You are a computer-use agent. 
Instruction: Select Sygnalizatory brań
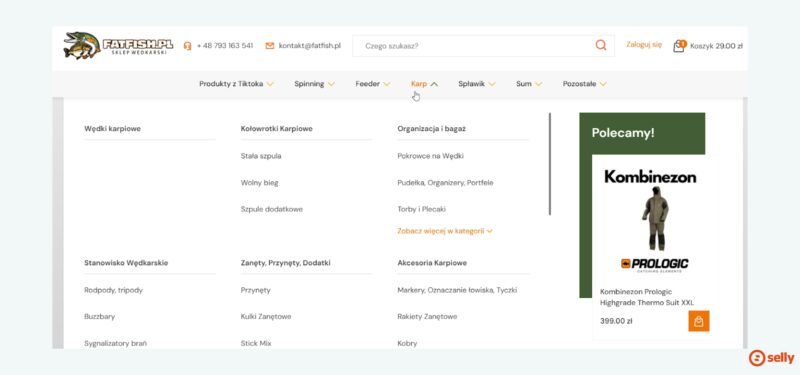click(115, 343)
